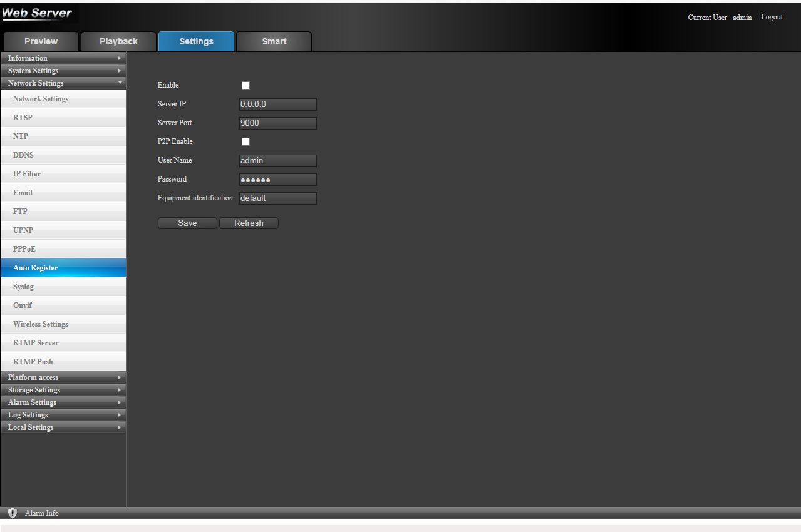Viewport: 801px width, 532px height.
Task: Click the Logout link
Action: pos(772,17)
